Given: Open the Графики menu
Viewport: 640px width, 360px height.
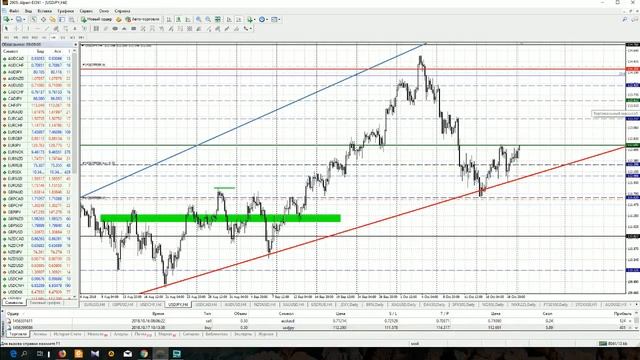Looking at the screenshot, I should [x=65, y=11].
